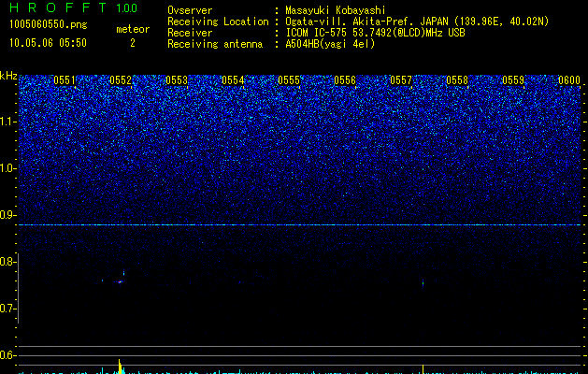Screen dimensions: 588x374
Task: Click the meteor count value 2
Action: click(133, 43)
